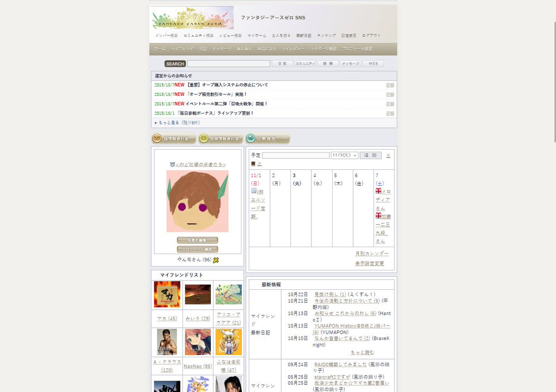Click the WEB search button

pos(373,64)
